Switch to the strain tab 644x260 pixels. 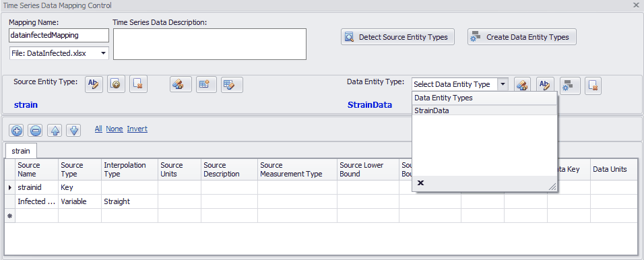point(20,151)
